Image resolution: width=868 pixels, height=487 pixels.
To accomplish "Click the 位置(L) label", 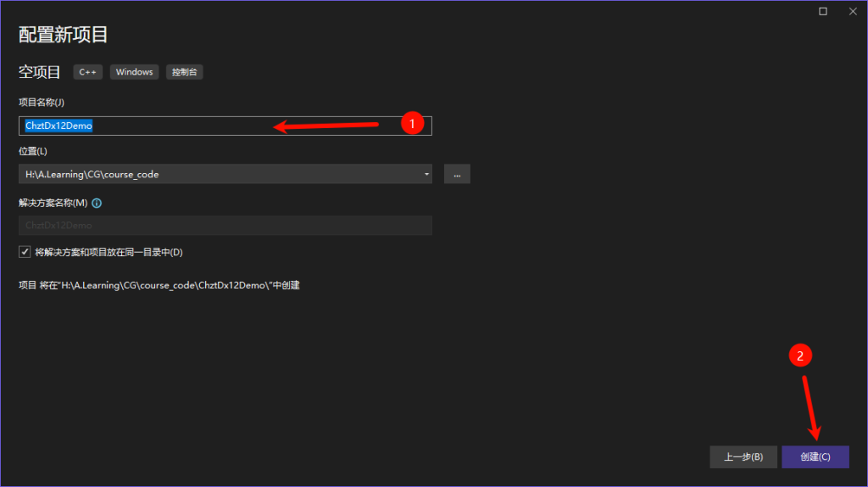I will click(33, 151).
